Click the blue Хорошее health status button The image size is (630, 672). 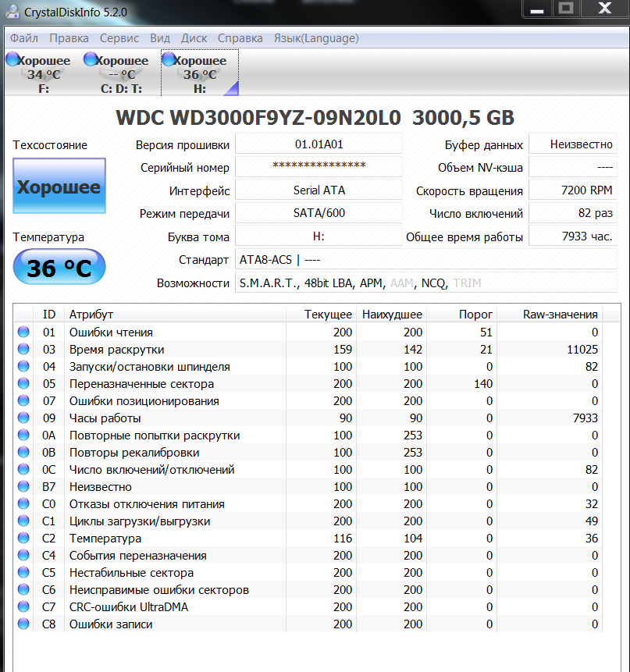[x=59, y=186]
